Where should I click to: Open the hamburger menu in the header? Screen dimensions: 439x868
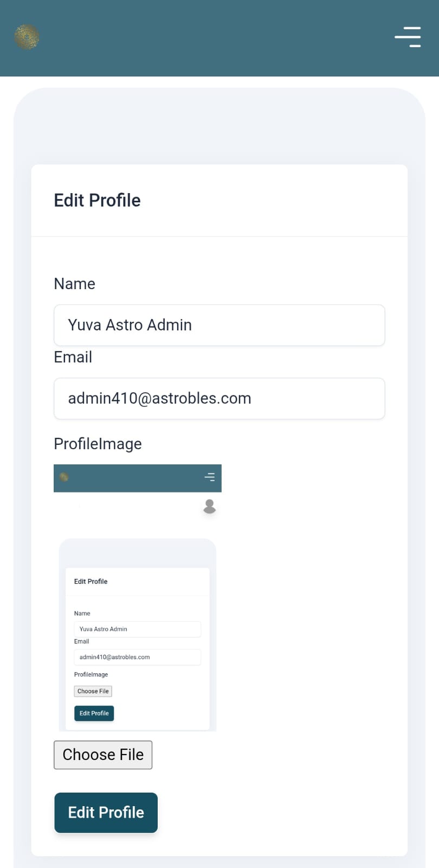click(408, 37)
